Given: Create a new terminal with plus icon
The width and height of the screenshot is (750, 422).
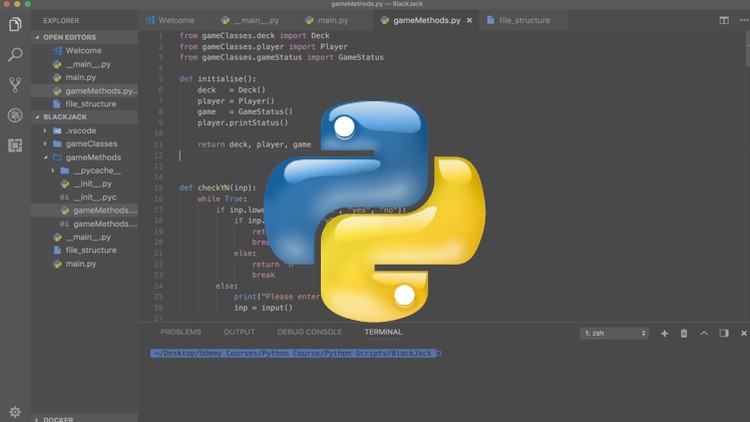Looking at the screenshot, I should click(664, 333).
